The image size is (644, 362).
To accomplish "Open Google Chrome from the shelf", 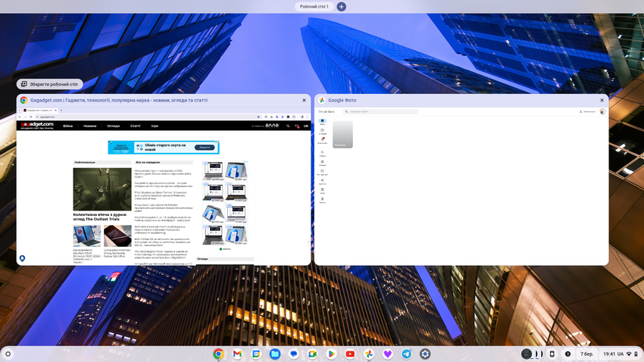I will pos(218,354).
